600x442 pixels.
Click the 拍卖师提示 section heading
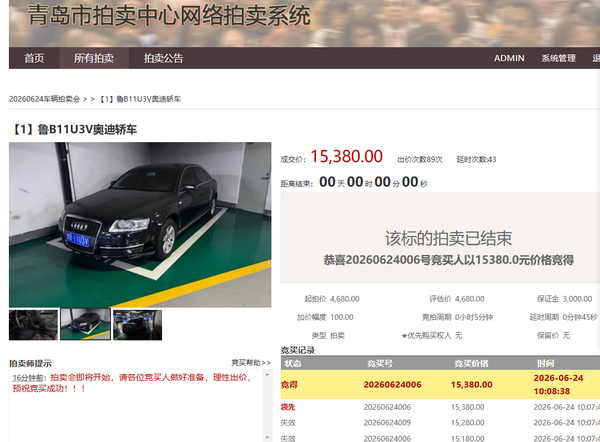(30, 363)
